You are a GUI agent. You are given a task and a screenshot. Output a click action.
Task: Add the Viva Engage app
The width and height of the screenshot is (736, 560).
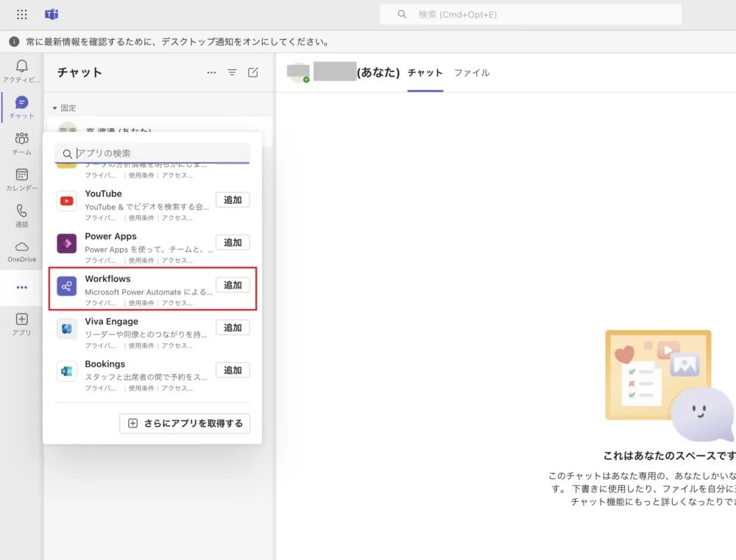[x=233, y=327]
